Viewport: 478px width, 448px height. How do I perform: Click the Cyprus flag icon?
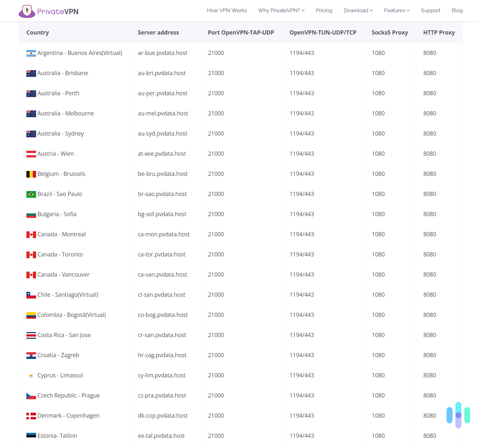coord(32,375)
